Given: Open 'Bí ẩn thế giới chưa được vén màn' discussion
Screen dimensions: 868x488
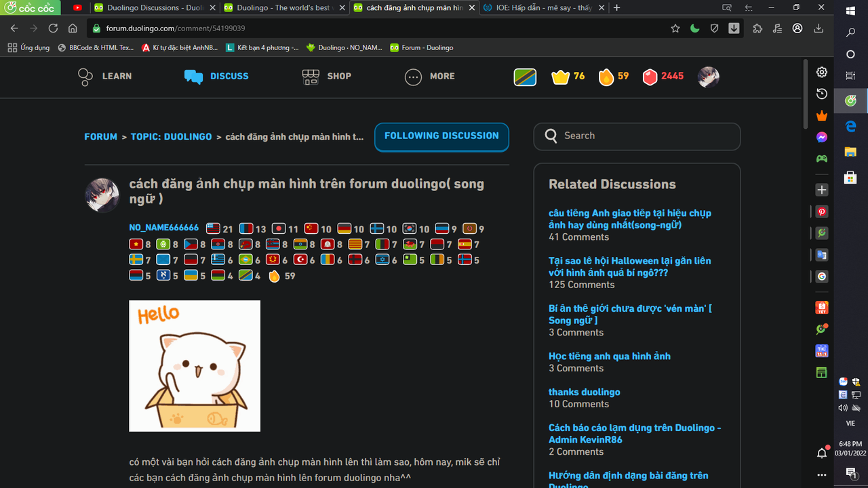Looking at the screenshot, I should coord(630,314).
